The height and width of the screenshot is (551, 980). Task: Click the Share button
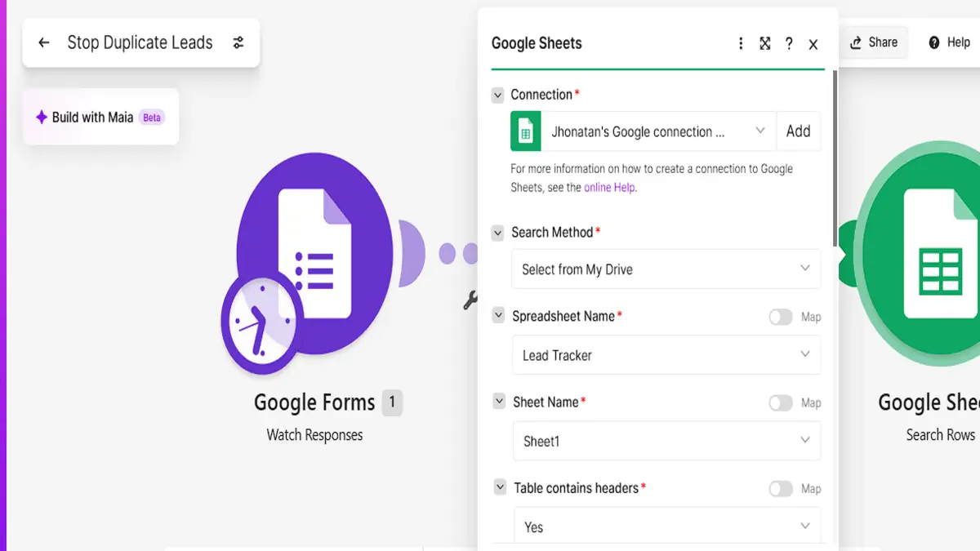pyautogui.click(x=873, y=42)
